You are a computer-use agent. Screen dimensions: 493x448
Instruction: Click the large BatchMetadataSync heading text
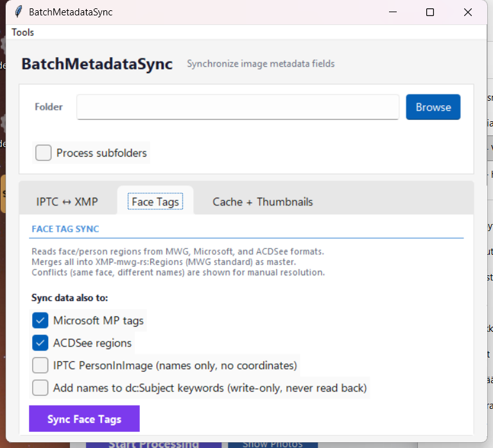97,64
